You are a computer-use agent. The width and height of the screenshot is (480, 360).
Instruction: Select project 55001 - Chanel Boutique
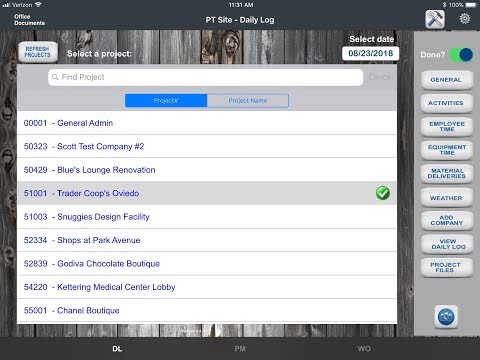(x=207, y=310)
